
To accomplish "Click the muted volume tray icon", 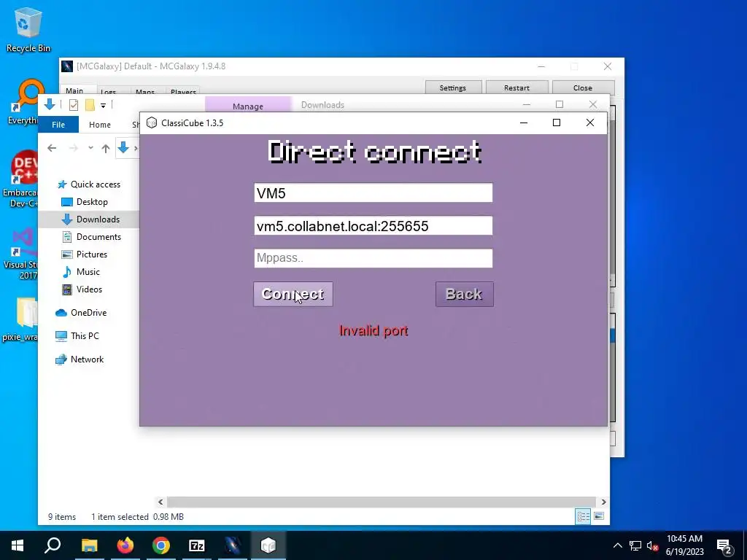I will point(652,545).
